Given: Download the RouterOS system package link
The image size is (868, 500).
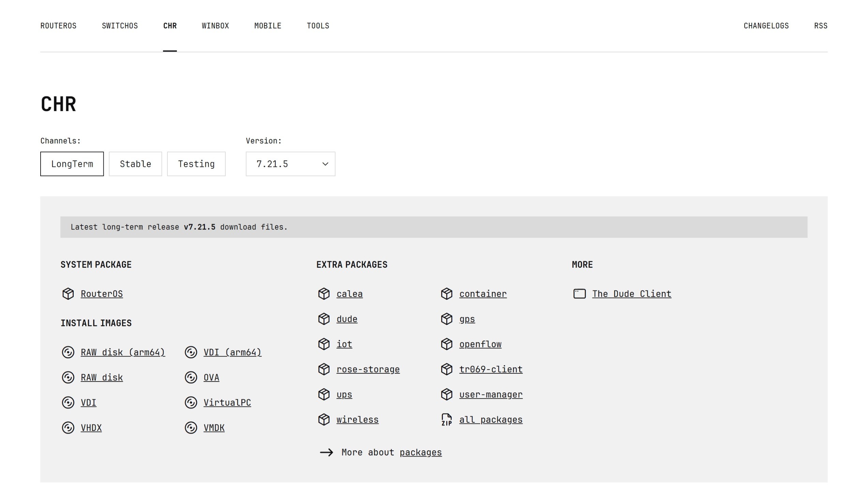Looking at the screenshot, I should coord(102,294).
